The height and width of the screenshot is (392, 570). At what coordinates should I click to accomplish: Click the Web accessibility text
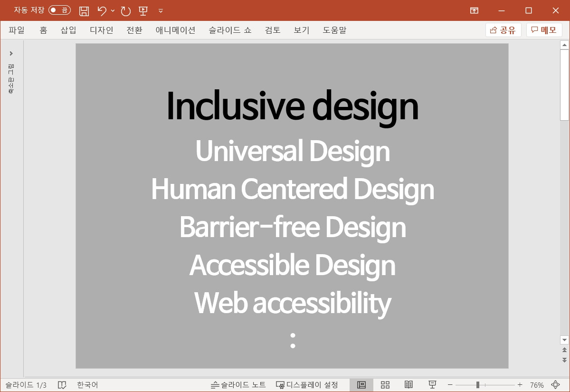coord(292,304)
